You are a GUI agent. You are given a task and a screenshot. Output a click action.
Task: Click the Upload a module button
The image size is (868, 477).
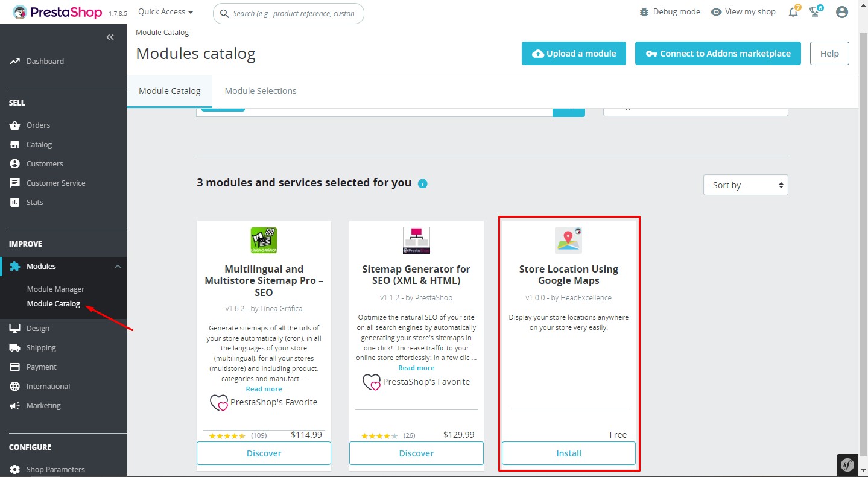tap(574, 53)
